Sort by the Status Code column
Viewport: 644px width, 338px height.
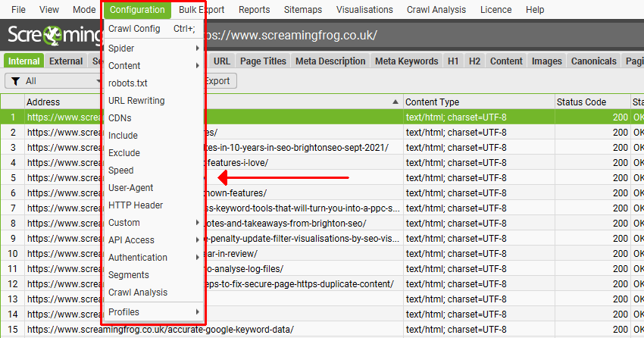coord(592,102)
